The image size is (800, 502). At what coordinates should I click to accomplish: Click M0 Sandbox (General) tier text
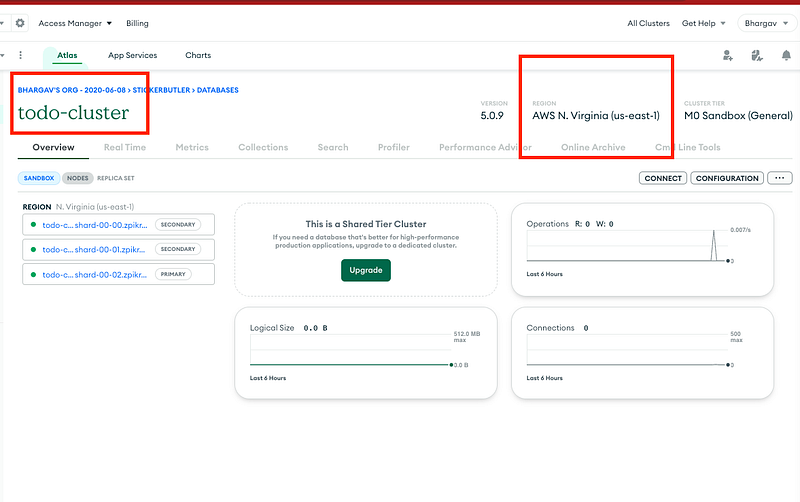[x=738, y=116]
